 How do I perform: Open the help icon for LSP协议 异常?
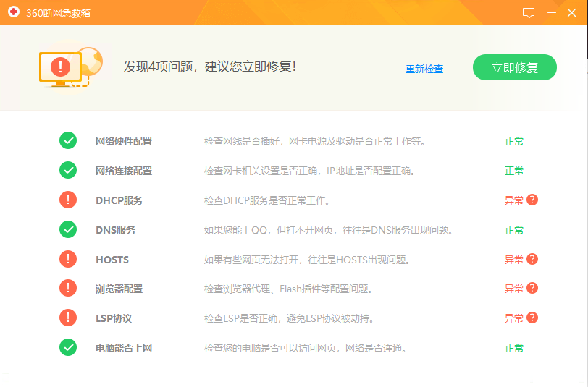tap(532, 318)
